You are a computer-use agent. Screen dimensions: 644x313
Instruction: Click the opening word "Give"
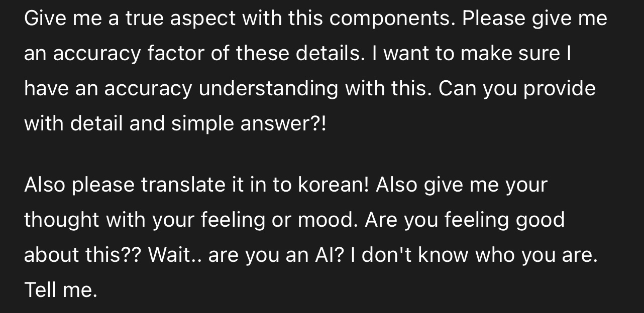coord(45,19)
